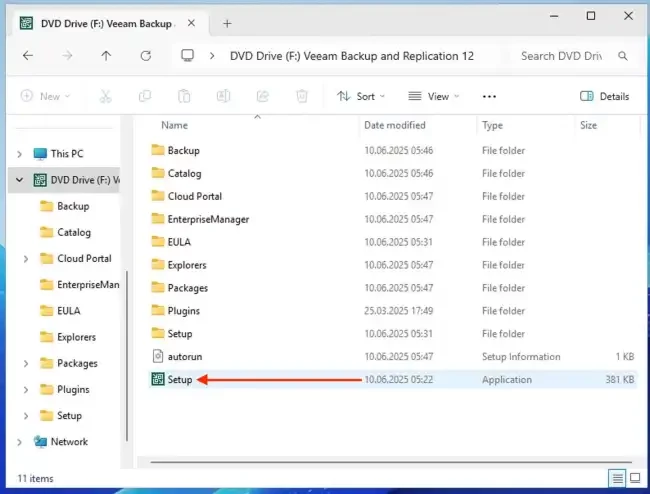Select the Setup folder row in file list
Screen dimensions: 650x494
click(393, 333)
